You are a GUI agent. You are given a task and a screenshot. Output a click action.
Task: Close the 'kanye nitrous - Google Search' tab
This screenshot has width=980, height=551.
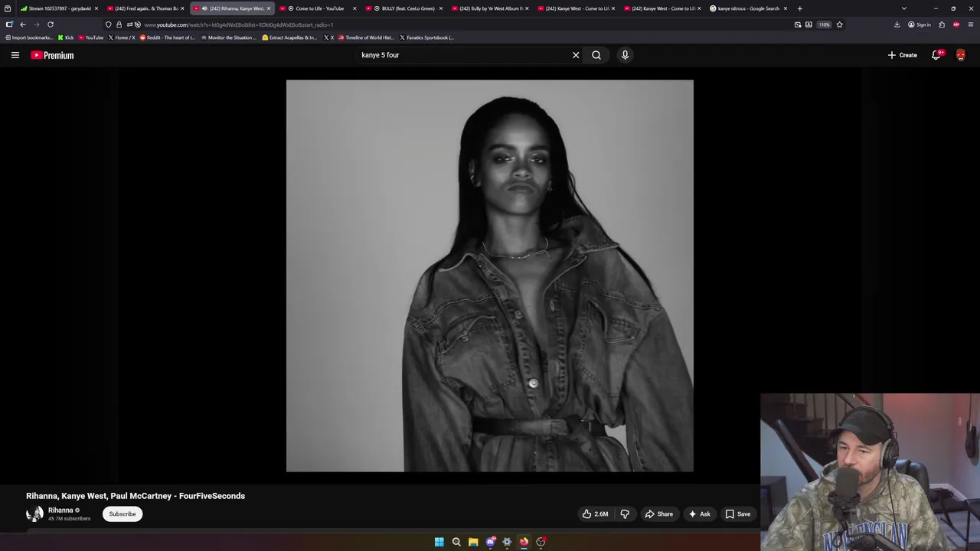pyautogui.click(x=785, y=8)
